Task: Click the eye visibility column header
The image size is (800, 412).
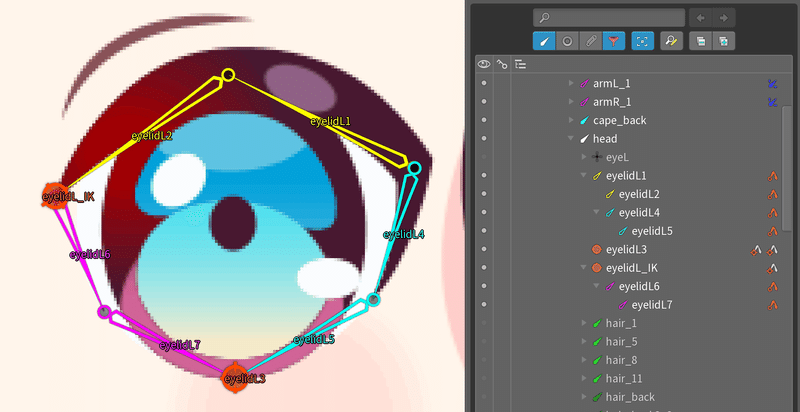Action: [x=484, y=64]
